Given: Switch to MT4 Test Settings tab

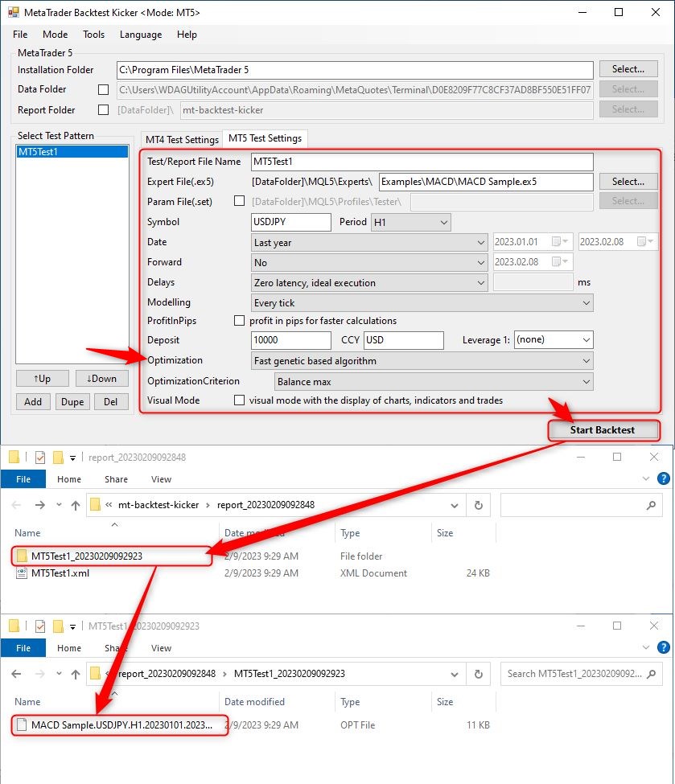Looking at the screenshot, I should click(x=182, y=139).
